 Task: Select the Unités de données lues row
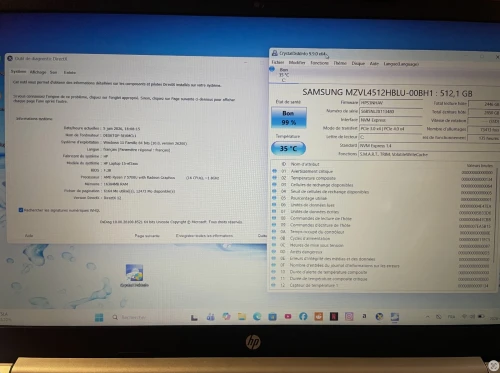pyautogui.click(x=382, y=205)
